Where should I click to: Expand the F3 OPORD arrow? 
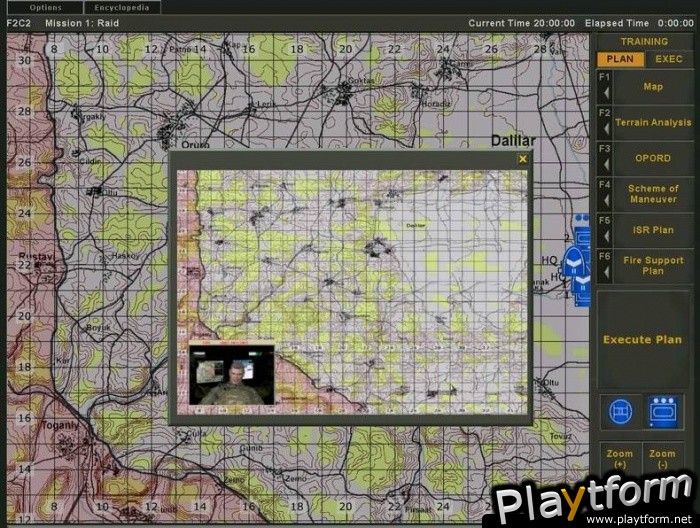coord(607,164)
